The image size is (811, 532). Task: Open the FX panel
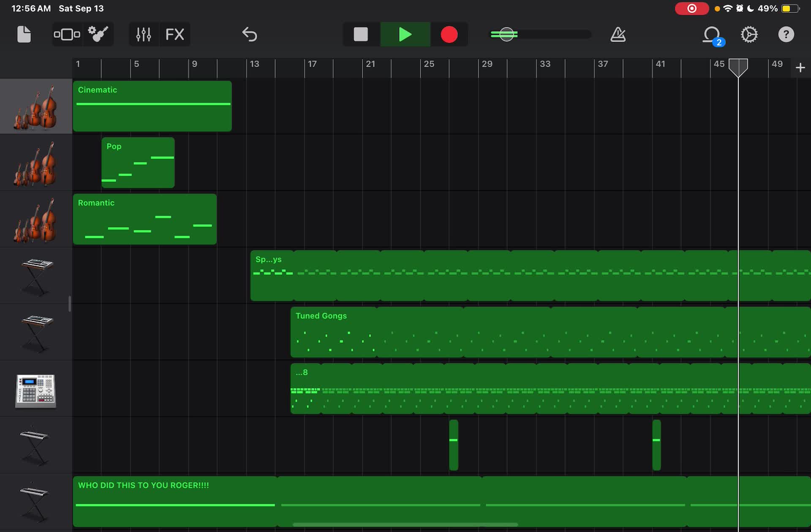click(174, 34)
